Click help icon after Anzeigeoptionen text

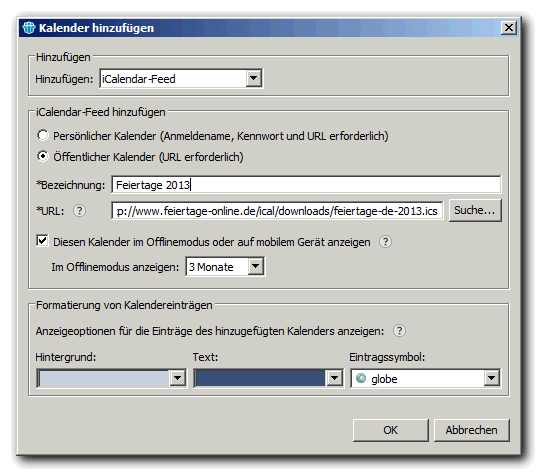(x=399, y=331)
